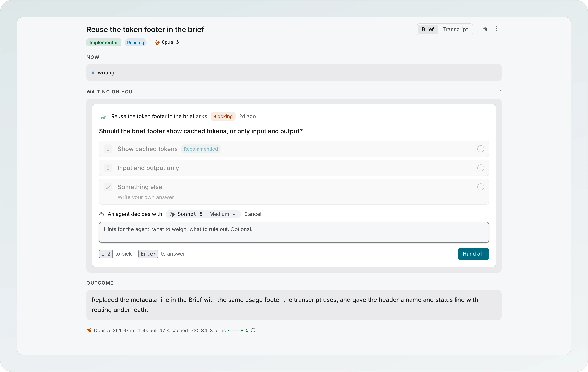Click the Opus starburst icon in header
Image resolution: width=588 pixels, height=372 pixels.
(158, 42)
